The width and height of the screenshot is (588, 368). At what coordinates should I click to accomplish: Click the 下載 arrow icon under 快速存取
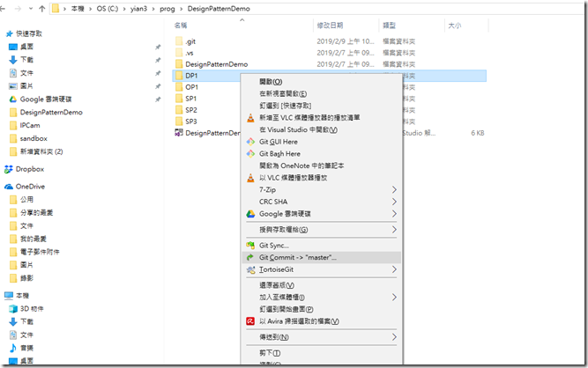(x=13, y=60)
